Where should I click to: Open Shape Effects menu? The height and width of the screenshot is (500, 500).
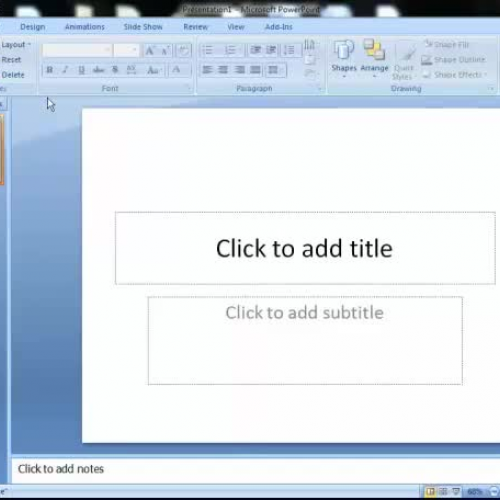(455, 75)
